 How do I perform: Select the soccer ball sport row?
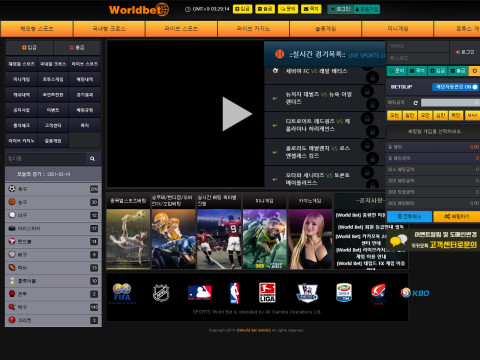53,189
